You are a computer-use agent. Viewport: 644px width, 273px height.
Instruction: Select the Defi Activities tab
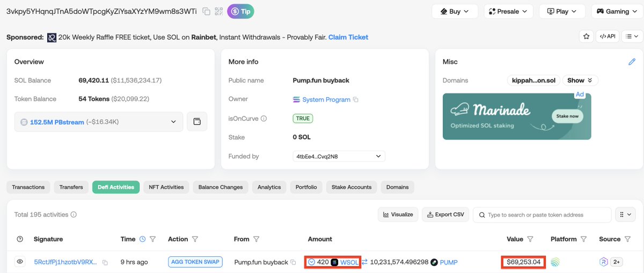[x=116, y=187]
